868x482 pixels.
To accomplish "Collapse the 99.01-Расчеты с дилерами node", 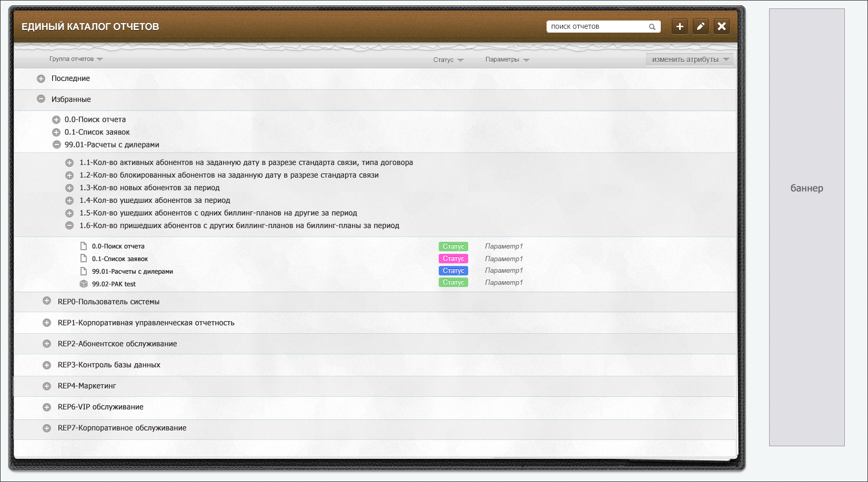I will [56, 145].
